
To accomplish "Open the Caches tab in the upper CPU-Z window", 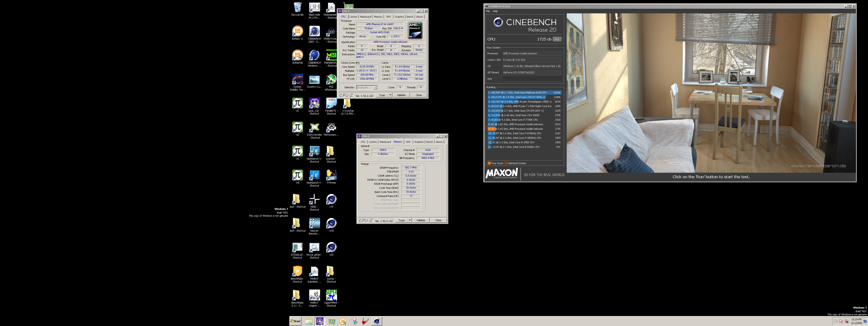I will pos(353,17).
